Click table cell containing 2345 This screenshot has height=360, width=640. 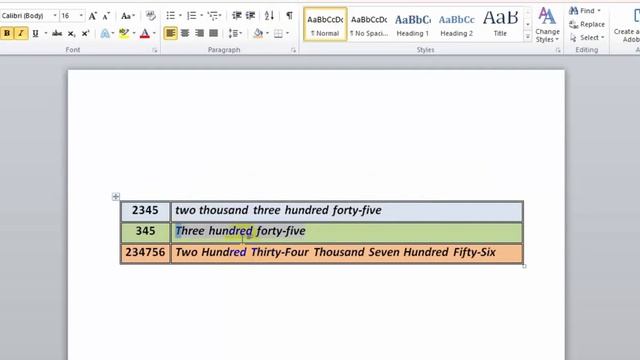145,211
